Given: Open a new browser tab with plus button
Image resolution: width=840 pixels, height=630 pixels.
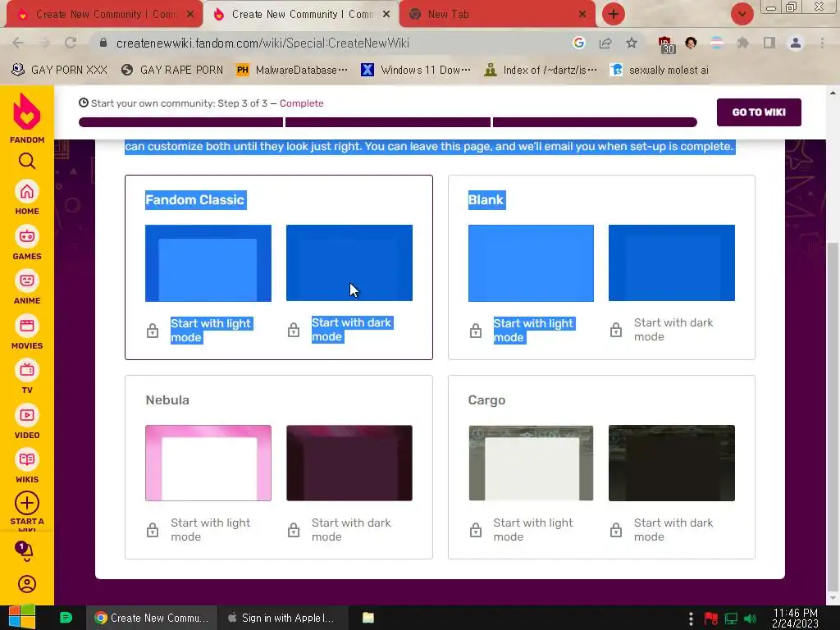Looking at the screenshot, I should pos(614,14).
